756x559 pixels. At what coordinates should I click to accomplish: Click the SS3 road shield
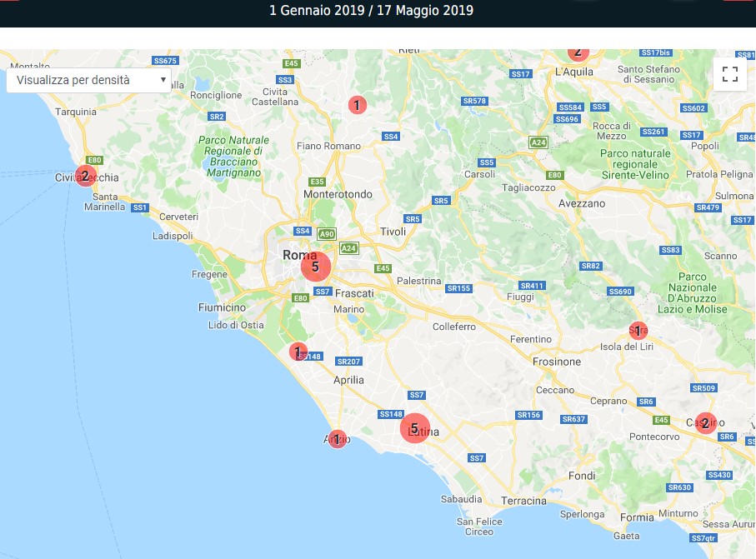tap(285, 79)
